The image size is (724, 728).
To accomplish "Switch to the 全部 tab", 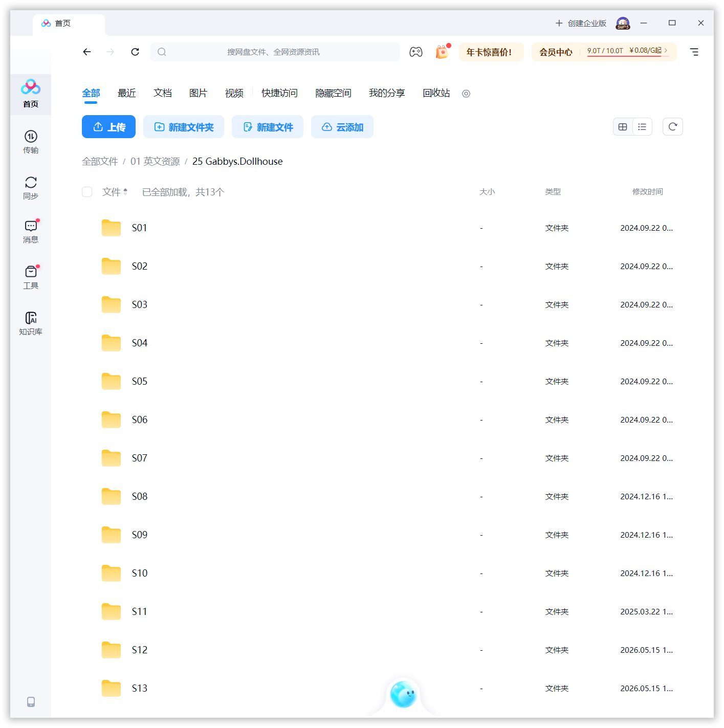I will (x=91, y=93).
